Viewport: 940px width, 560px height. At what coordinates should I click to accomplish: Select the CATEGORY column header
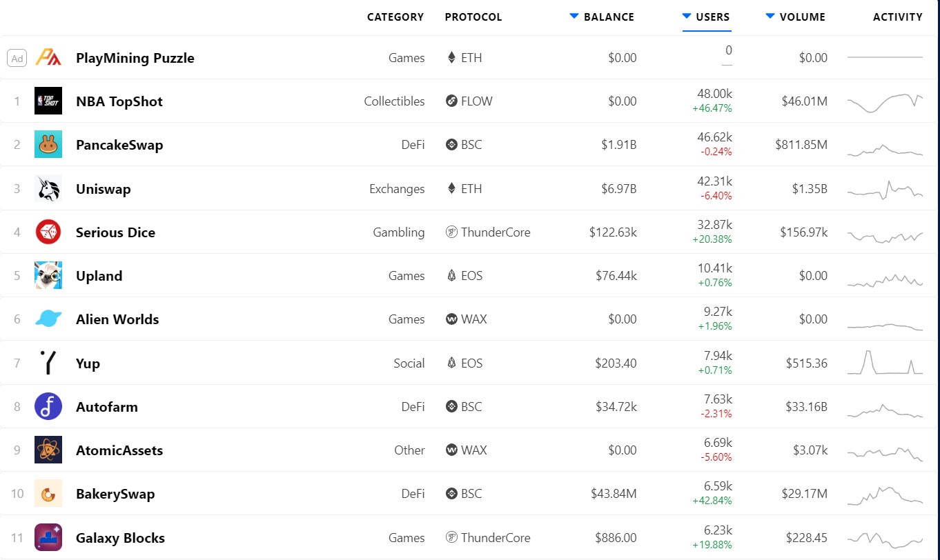point(395,17)
